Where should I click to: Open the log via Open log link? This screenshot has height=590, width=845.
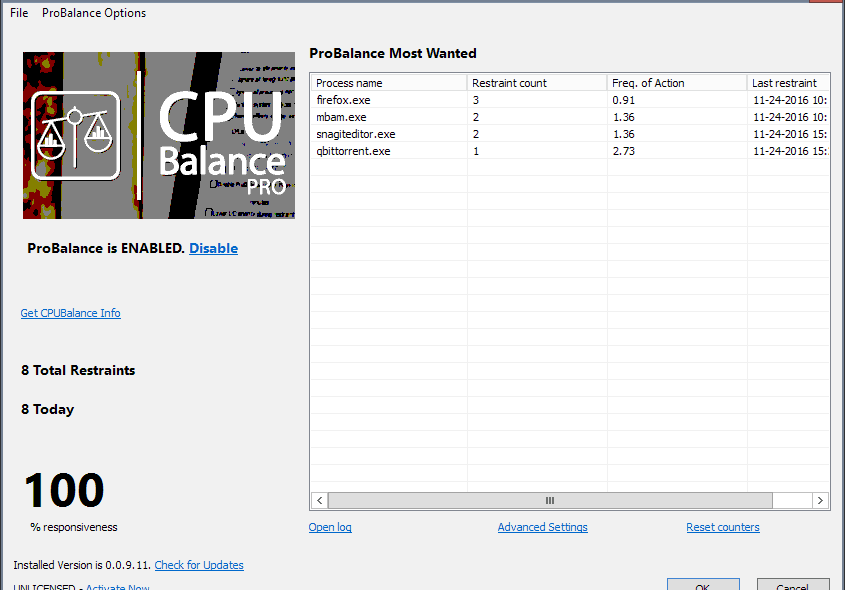point(330,527)
